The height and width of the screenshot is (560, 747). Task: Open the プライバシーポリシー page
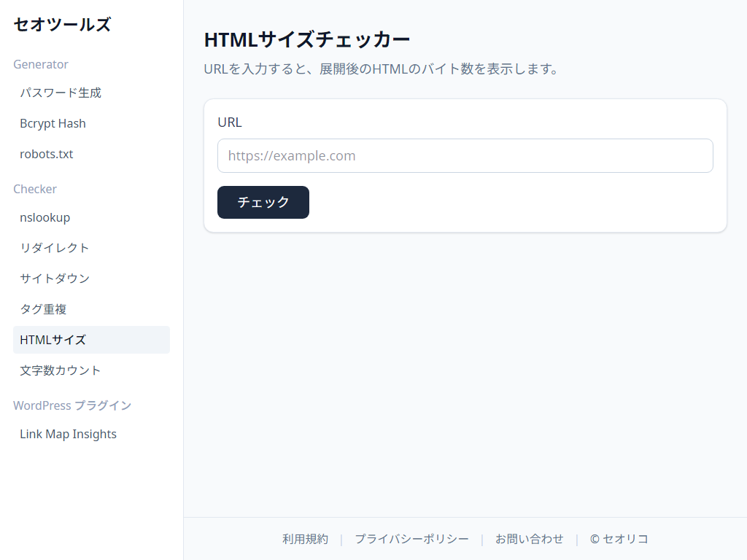pyautogui.click(x=412, y=539)
